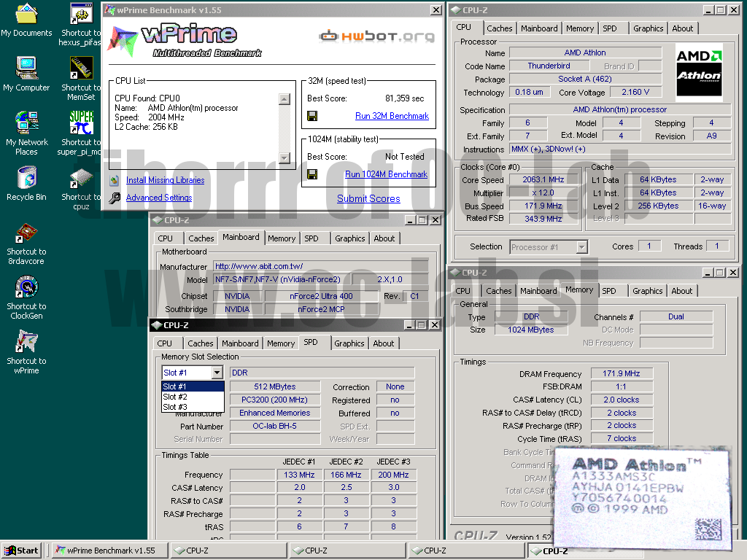Open About tab in top-right CPU-Z
747x560 pixels.
coord(682,28)
